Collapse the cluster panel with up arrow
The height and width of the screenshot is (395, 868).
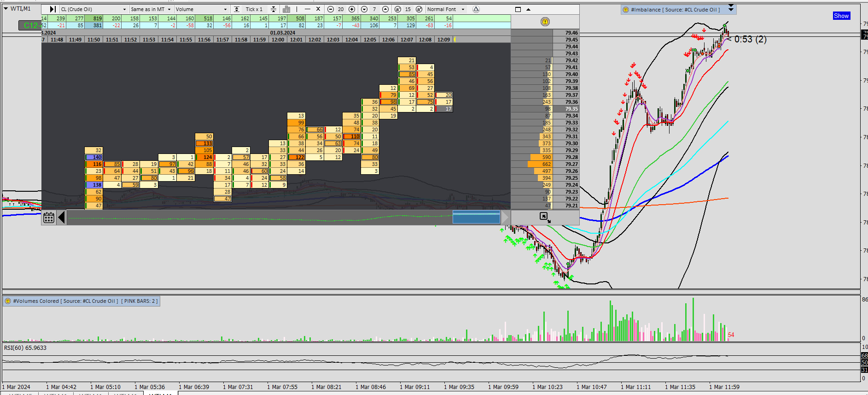[x=528, y=9]
